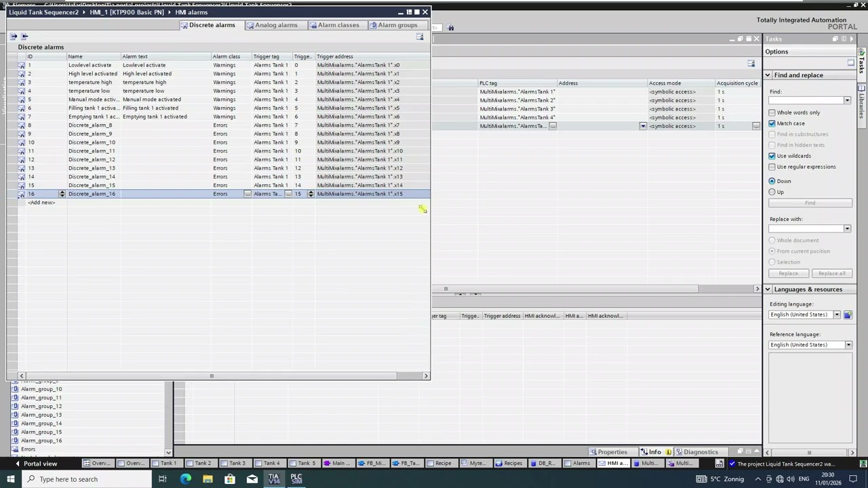Image resolution: width=868 pixels, height=488 pixels.
Task: Open notification center icon
Action: [854, 479]
